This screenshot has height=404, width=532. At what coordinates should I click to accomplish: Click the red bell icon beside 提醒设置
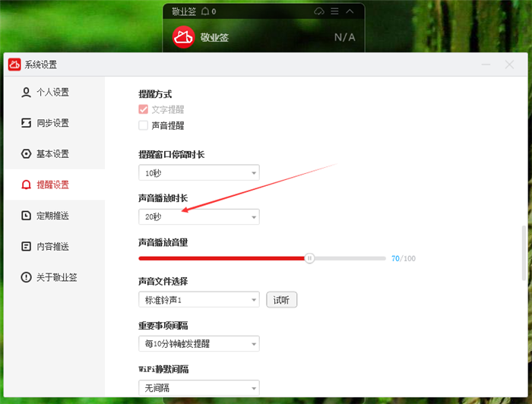26,185
